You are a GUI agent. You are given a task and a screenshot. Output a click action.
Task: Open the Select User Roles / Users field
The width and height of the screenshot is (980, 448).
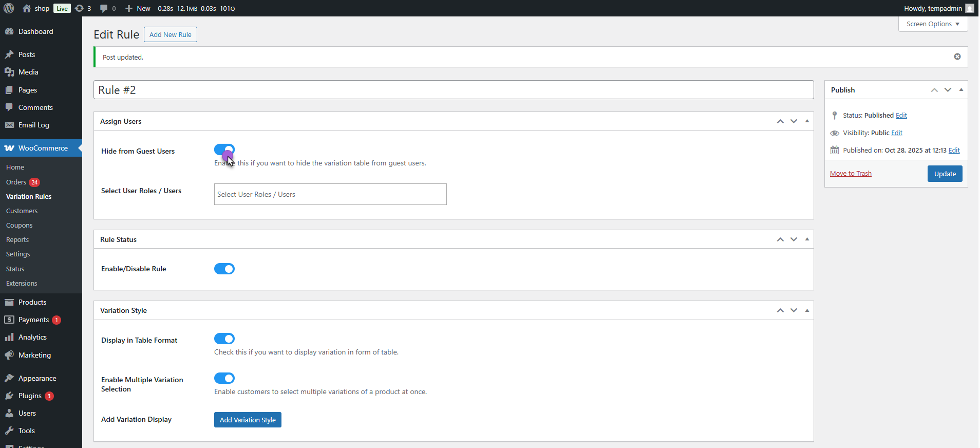tap(330, 194)
